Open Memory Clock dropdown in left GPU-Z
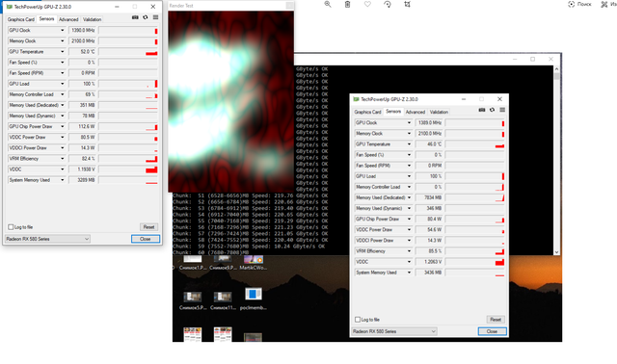617x364 pixels. coord(62,40)
